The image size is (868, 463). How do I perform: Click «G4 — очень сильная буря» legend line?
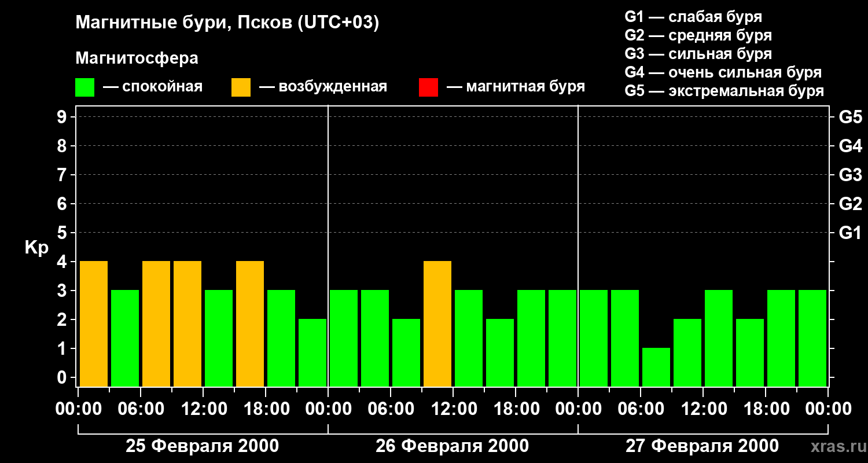[723, 72]
